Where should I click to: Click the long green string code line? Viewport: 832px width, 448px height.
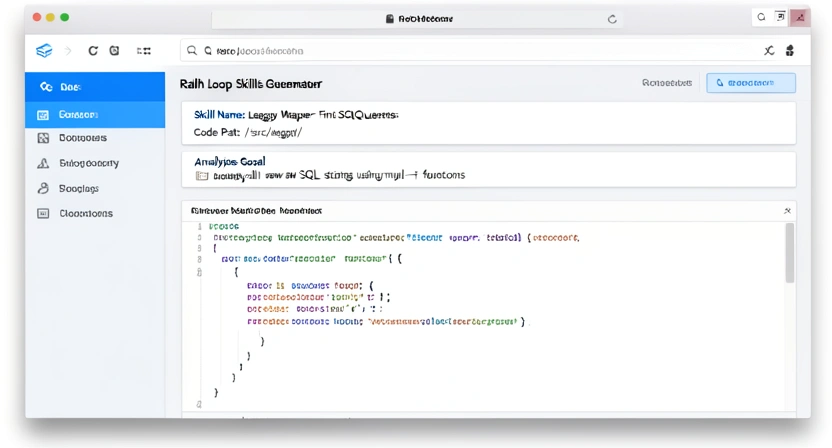tap(386, 322)
